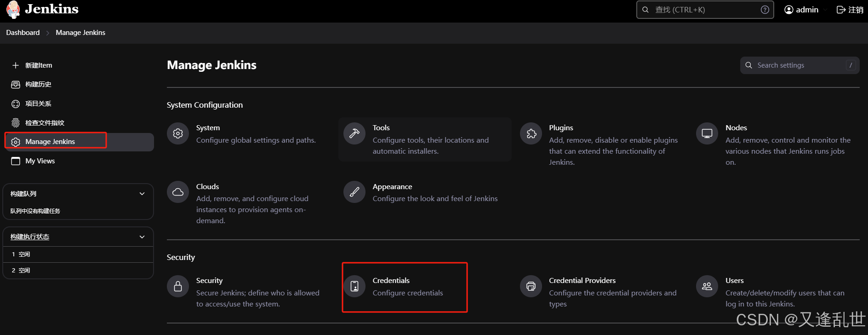
Task: Click the Clouds cloud icon
Action: pyautogui.click(x=178, y=192)
